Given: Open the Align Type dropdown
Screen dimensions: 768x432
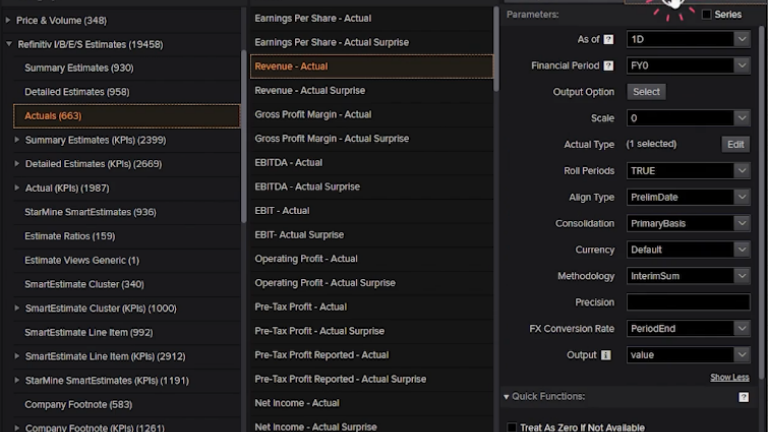Looking at the screenshot, I should click(741, 197).
